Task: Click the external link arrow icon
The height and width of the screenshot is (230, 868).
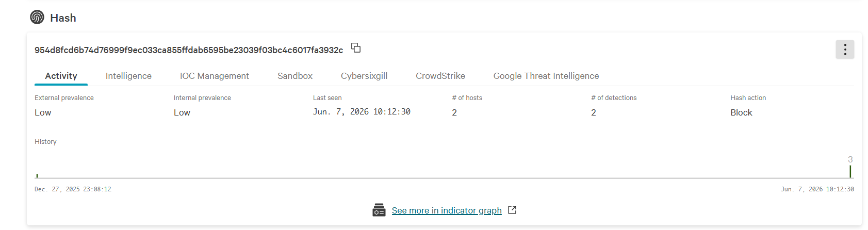Action: tap(512, 210)
